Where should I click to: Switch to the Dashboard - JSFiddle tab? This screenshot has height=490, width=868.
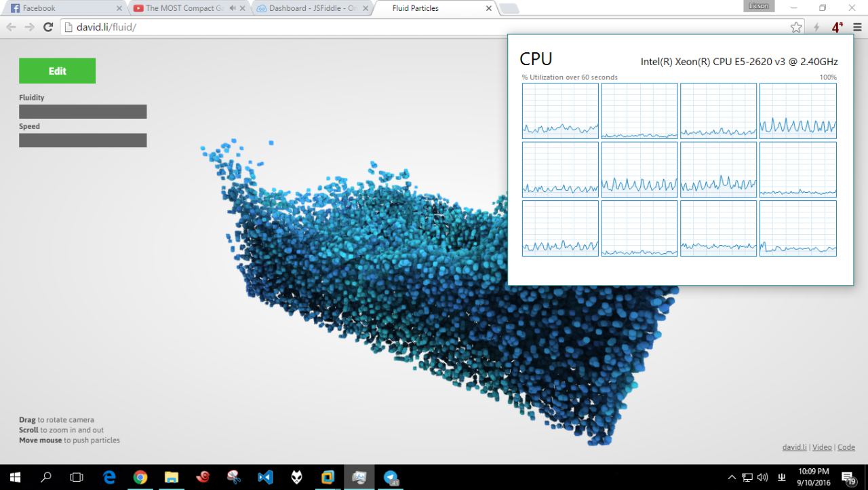pyautogui.click(x=312, y=9)
